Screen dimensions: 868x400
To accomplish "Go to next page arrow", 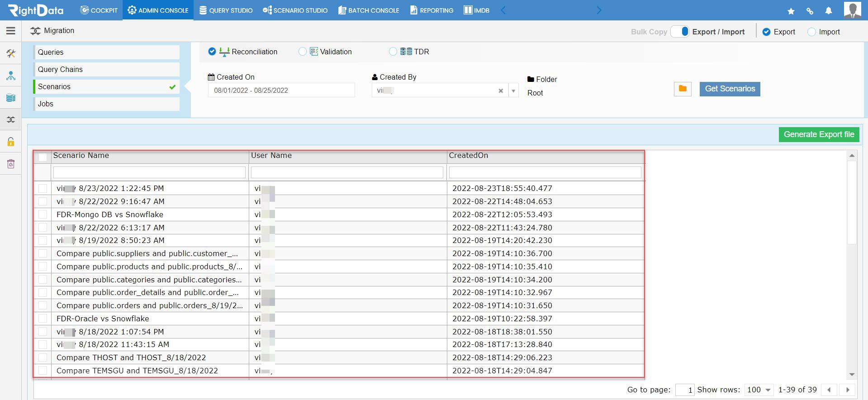I will coord(848,390).
